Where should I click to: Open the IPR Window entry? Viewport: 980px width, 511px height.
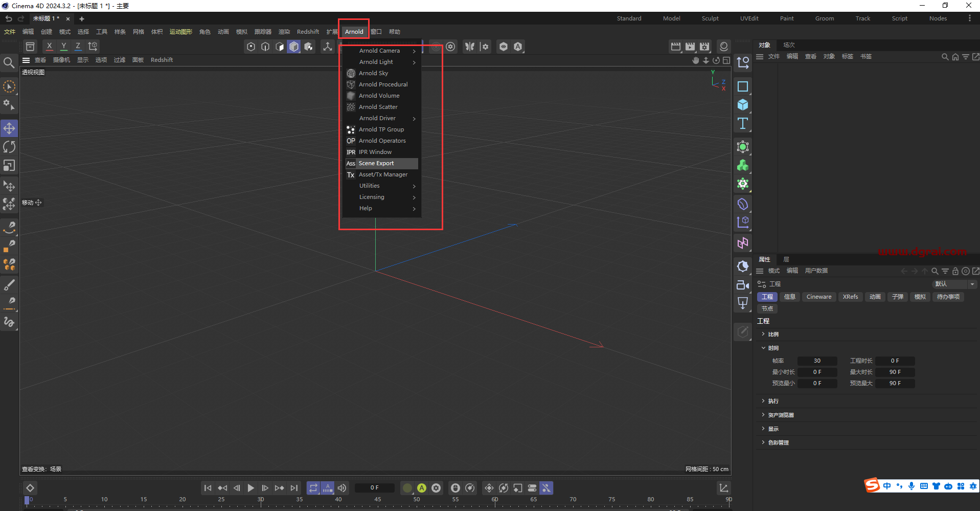click(381, 152)
